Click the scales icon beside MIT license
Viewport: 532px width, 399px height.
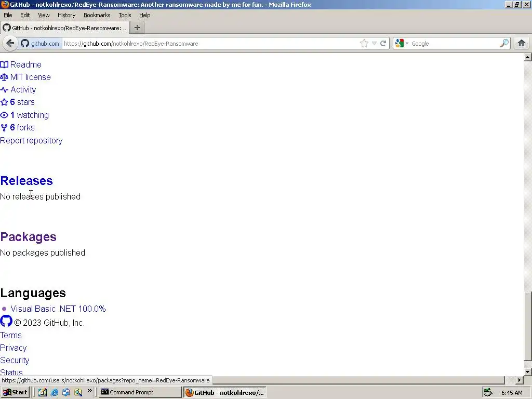point(4,77)
